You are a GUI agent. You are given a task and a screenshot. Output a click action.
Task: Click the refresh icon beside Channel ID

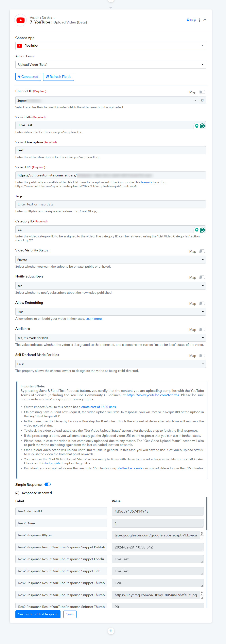[x=202, y=100]
